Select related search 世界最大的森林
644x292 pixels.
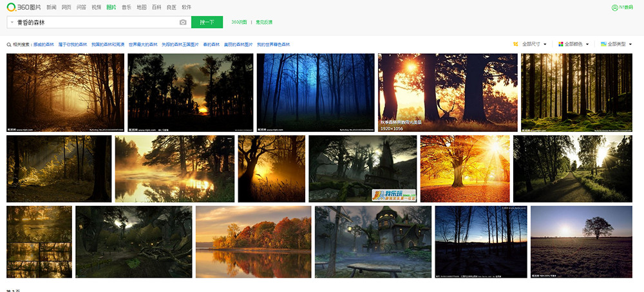coord(143,44)
